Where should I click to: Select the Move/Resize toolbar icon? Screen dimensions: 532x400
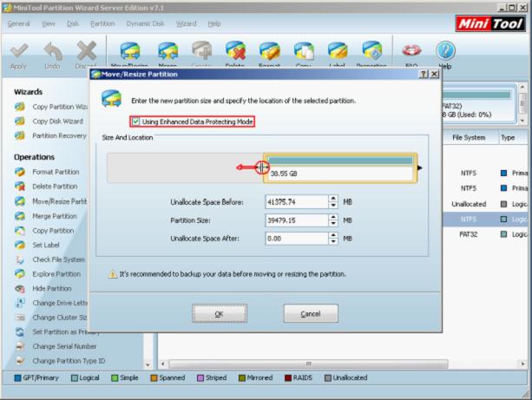(130, 52)
